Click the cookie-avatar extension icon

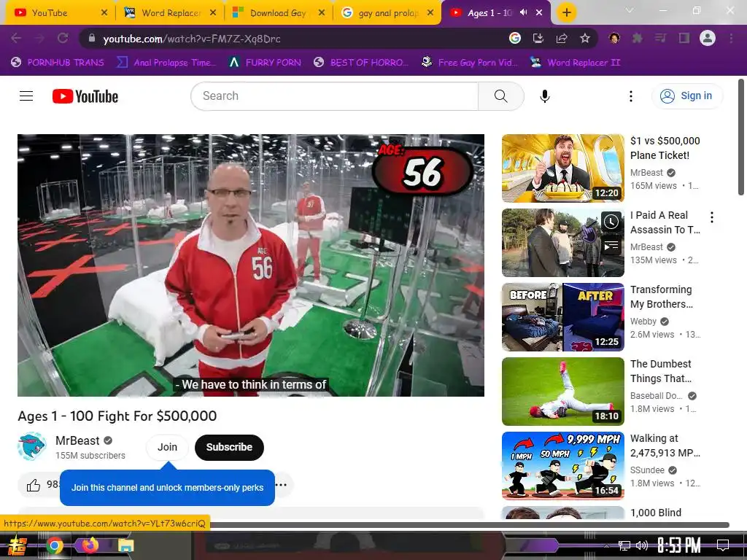coord(614,38)
